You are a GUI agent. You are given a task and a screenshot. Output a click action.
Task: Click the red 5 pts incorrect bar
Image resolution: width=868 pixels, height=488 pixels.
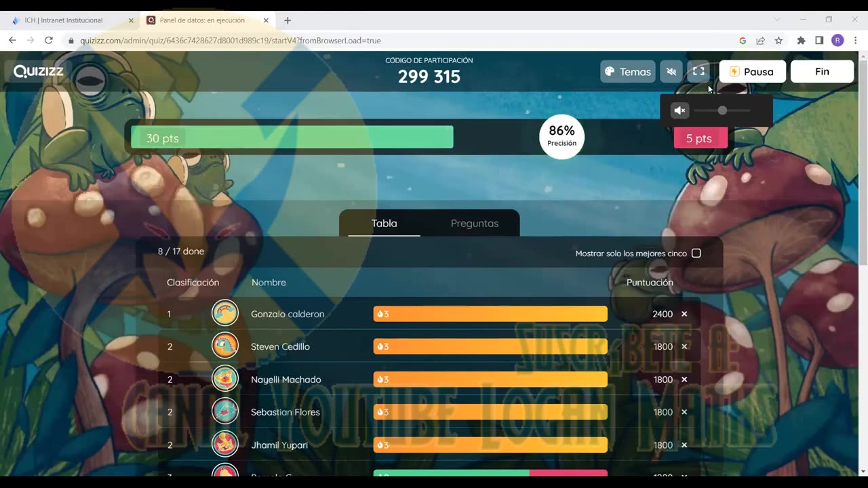[x=701, y=138]
